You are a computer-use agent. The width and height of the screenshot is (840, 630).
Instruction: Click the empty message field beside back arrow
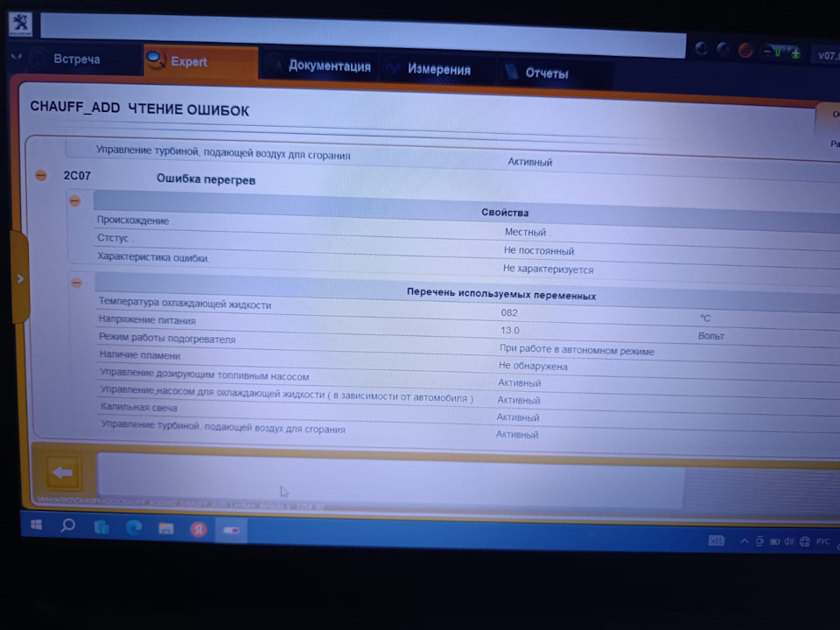pyautogui.click(x=390, y=478)
